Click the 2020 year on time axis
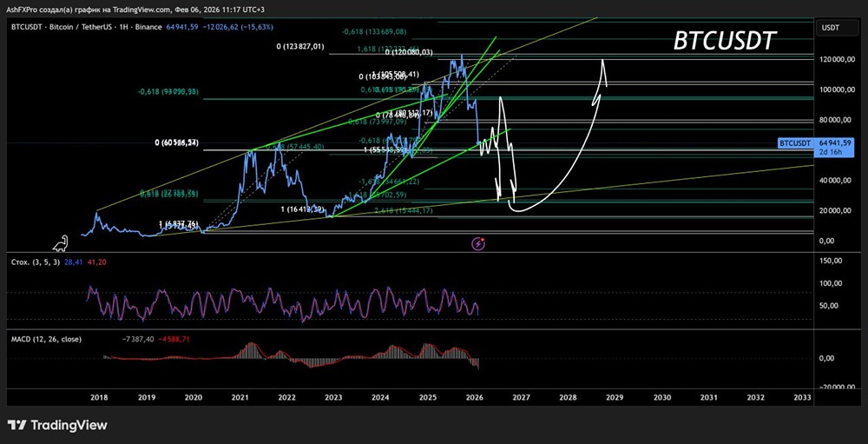The height and width of the screenshot is (444, 868). click(x=193, y=397)
